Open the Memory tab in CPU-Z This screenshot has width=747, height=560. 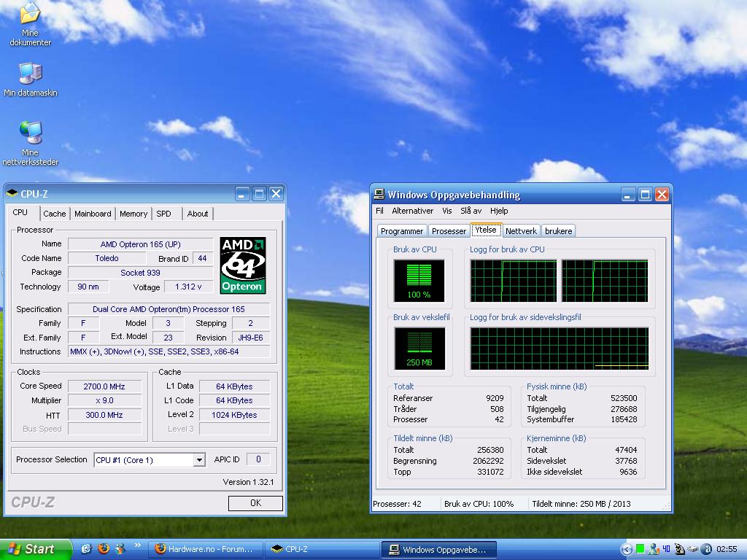133,214
